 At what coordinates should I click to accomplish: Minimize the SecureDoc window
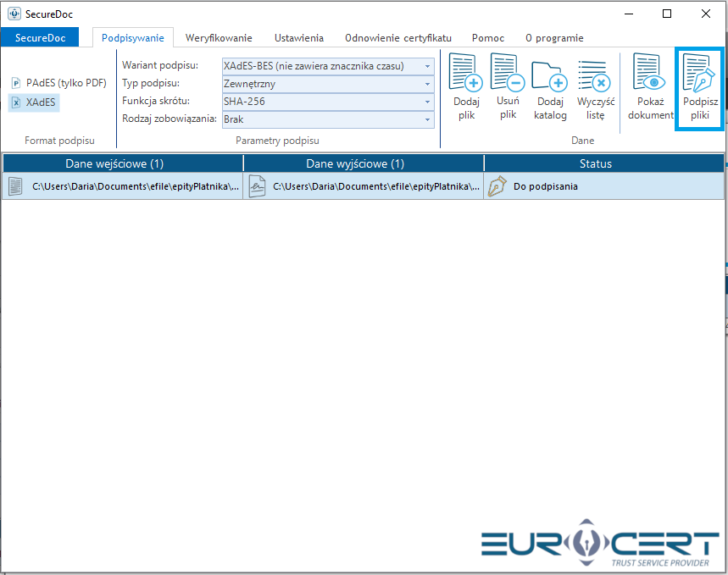(x=629, y=14)
